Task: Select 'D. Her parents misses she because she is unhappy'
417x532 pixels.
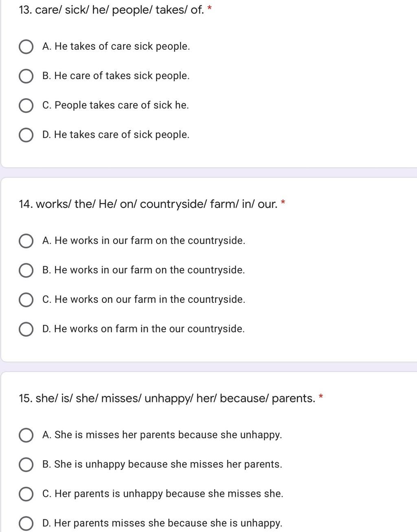Action: [x=26, y=523]
